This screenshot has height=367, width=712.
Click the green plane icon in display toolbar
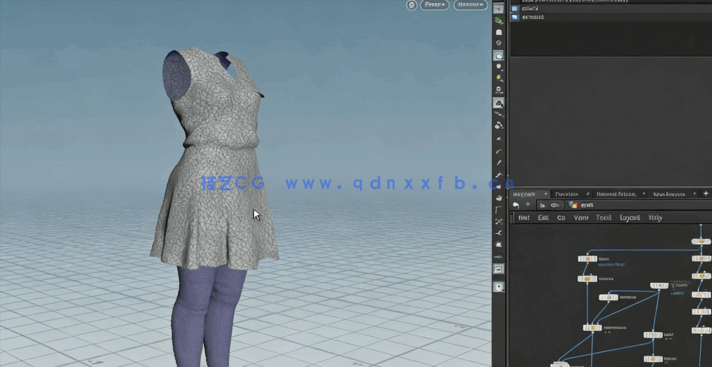pos(499,21)
